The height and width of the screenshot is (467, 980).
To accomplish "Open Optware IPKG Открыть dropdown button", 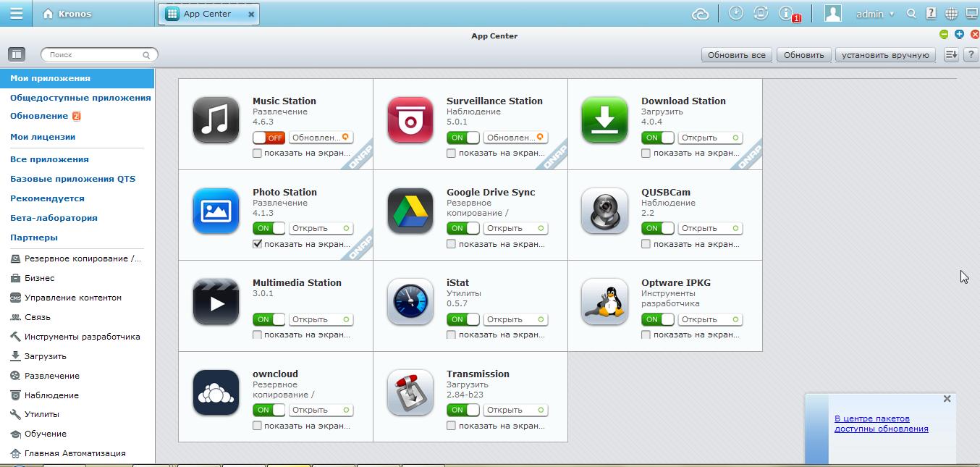I will (x=710, y=319).
